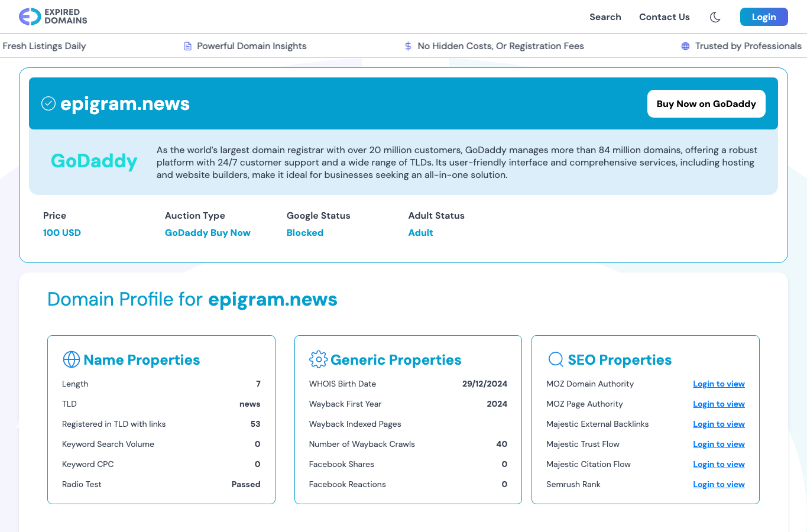
Task: Click Login to view for Majestic Citation Flow
Action: pos(719,465)
